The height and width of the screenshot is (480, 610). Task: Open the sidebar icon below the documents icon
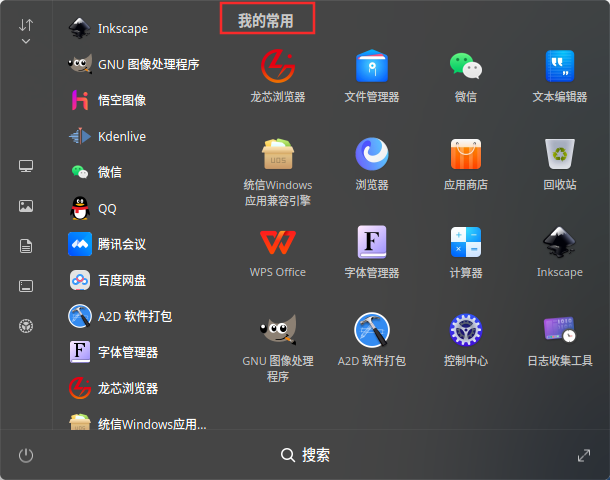coord(26,286)
